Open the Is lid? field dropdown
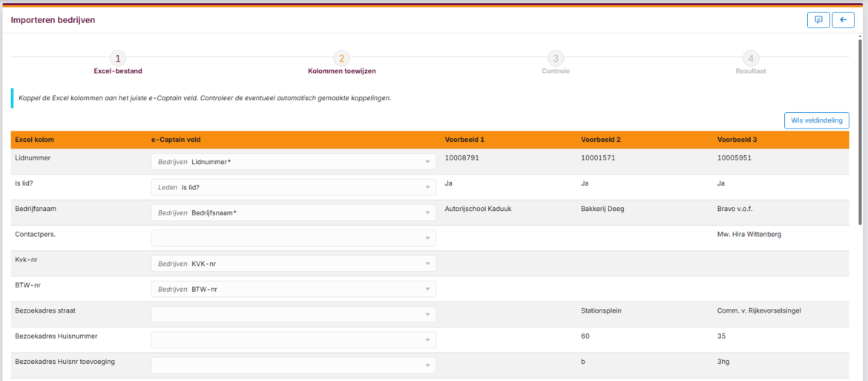This screenshot has width=868, height=381. (293, 187)
